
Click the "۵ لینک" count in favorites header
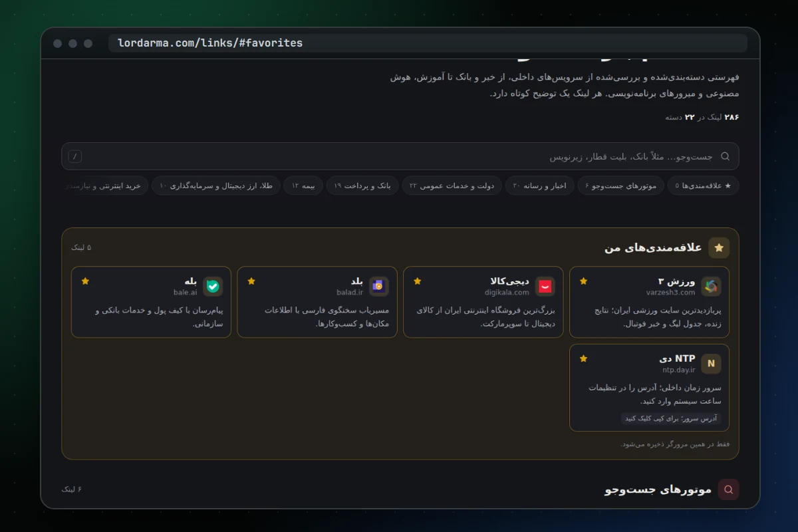[81, 247]
